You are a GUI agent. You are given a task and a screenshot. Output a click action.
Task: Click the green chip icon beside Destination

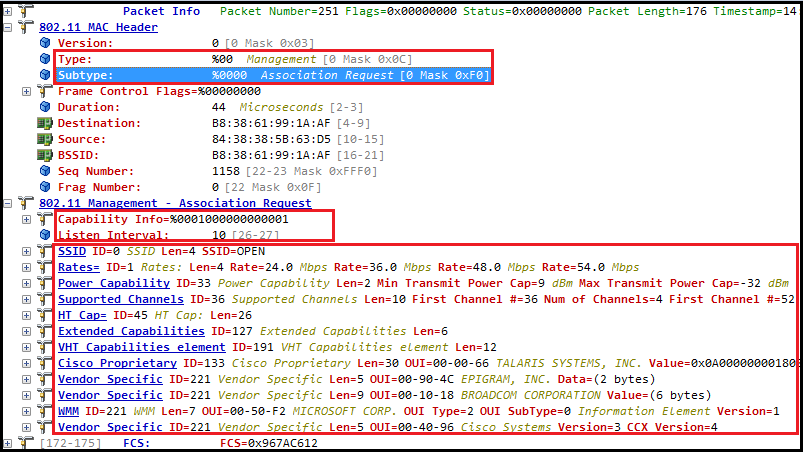point(45,123)
